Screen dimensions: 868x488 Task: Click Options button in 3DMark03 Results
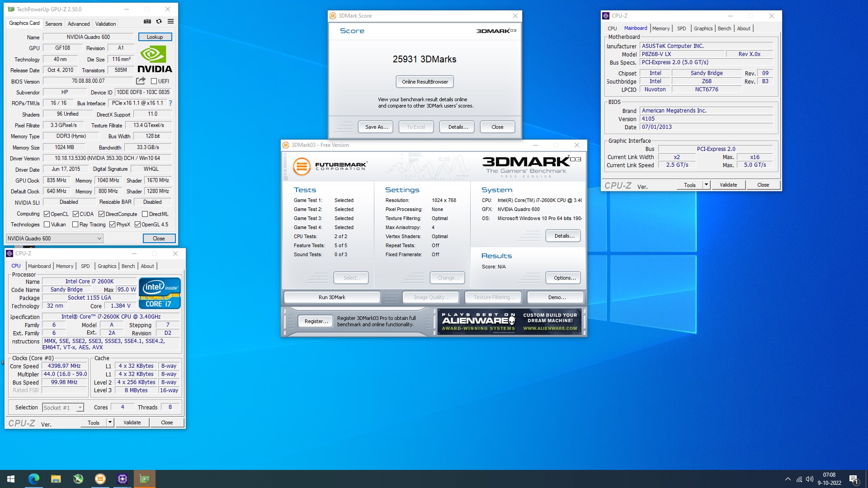coord(563,278)
